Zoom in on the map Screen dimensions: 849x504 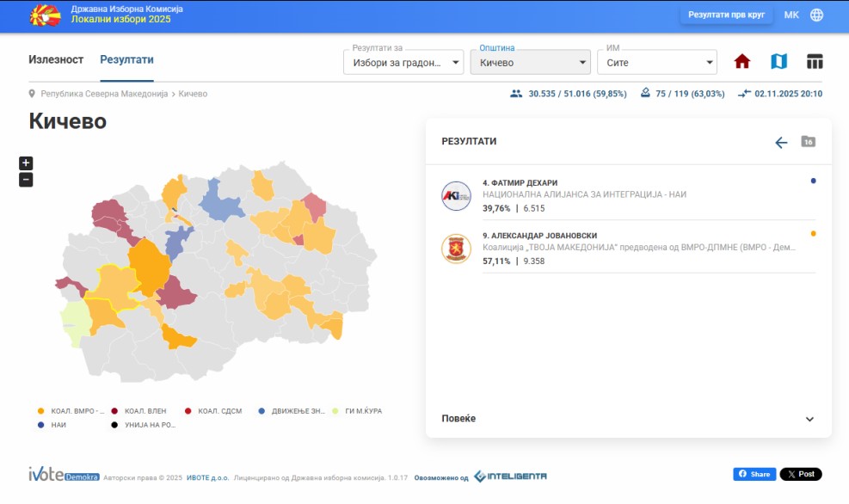coord(26,163)
